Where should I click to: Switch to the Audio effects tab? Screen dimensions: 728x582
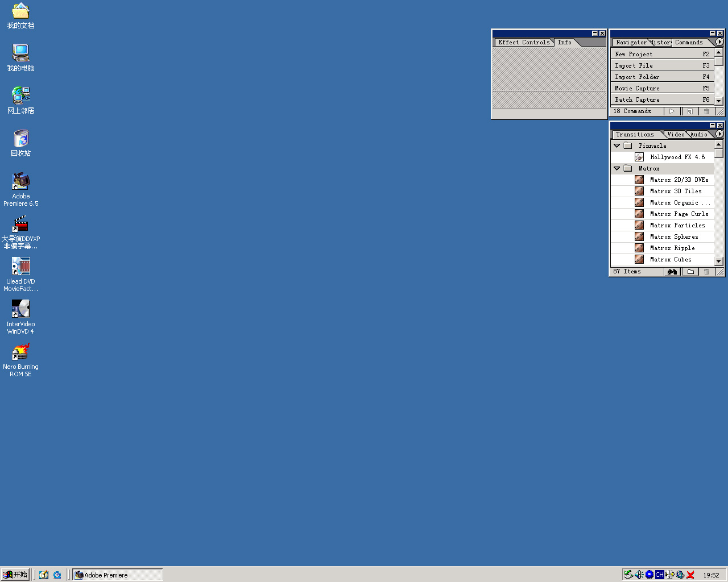699,134
